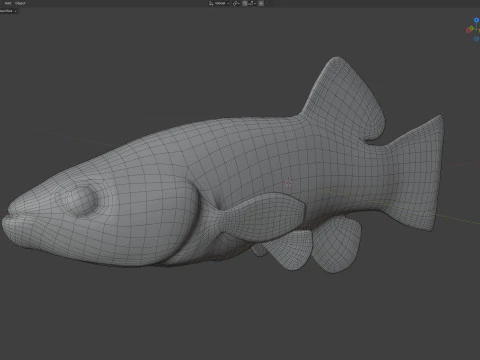
Task: Open the pivot point dropdown
Action: 236,3
